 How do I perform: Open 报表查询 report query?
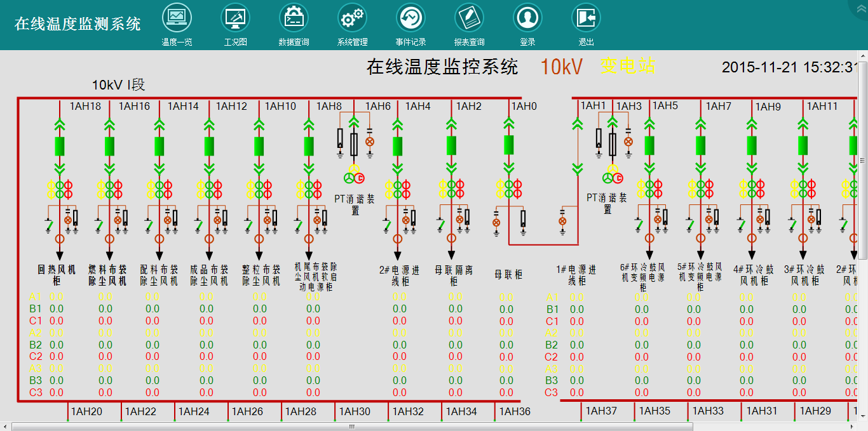(469, 18)
